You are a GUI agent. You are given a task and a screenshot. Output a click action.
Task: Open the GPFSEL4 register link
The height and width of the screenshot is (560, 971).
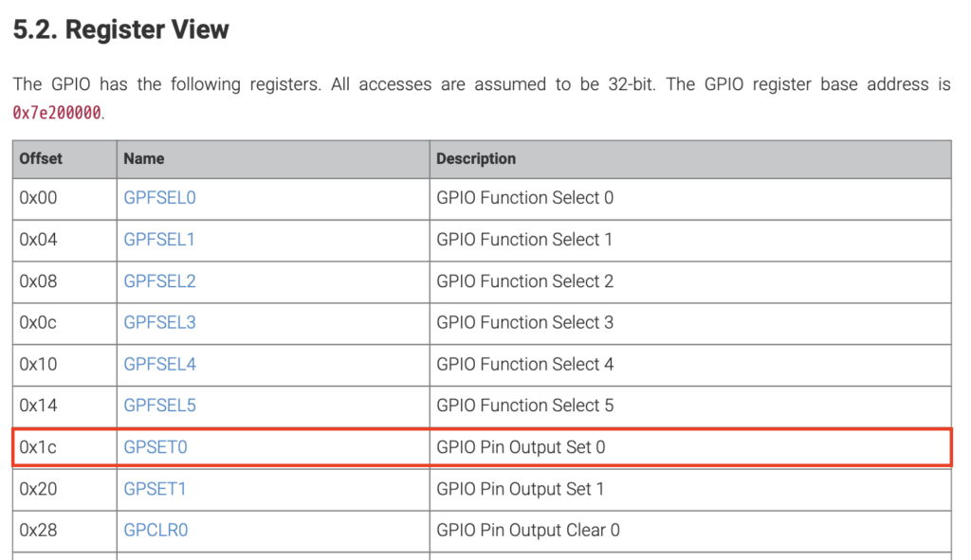[159, 364]
